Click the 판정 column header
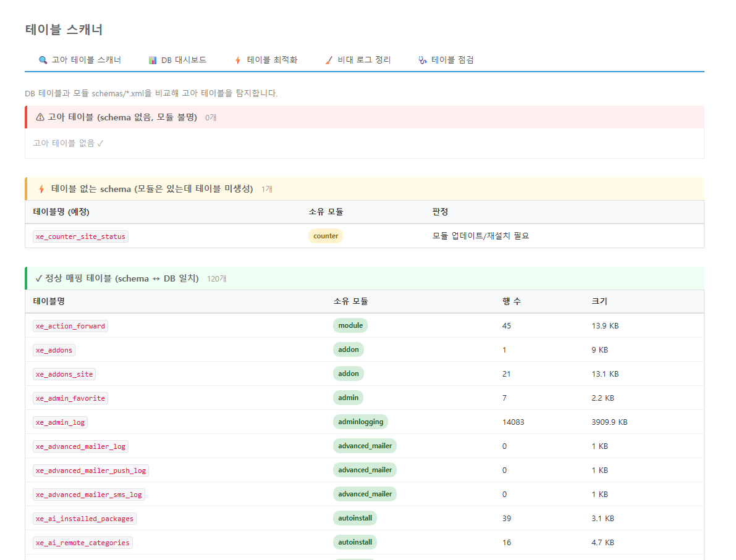This screenshot has width=736, height=560. [x=440, y=212]
